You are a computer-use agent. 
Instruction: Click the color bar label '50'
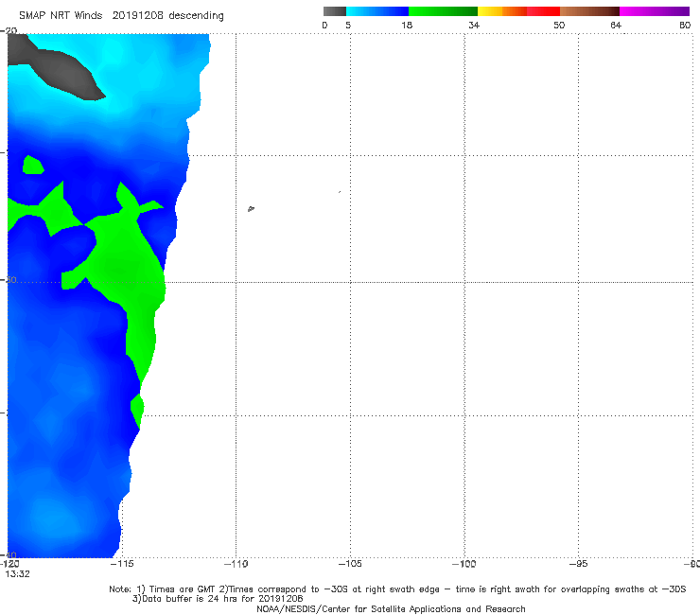click(x=559, y=26)
